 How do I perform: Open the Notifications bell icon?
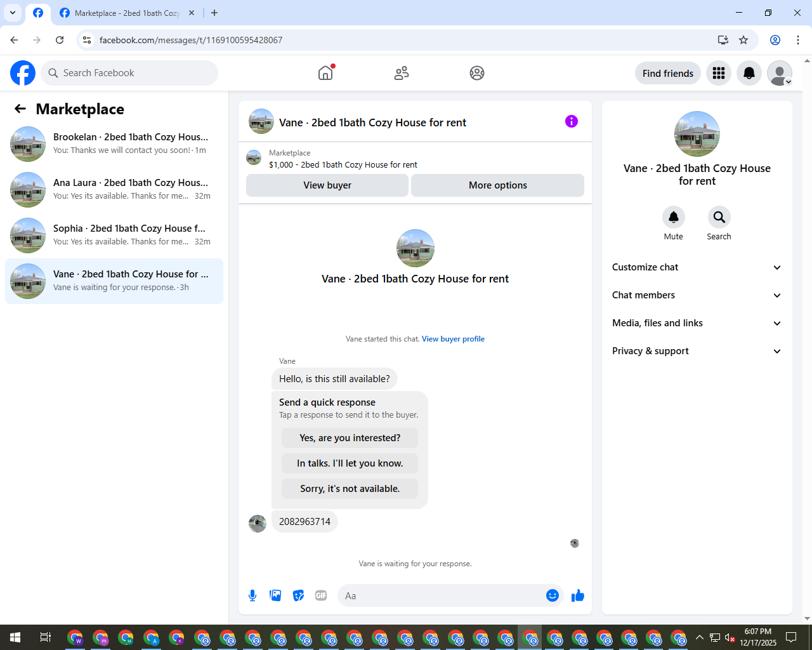(x=749, y=73)
